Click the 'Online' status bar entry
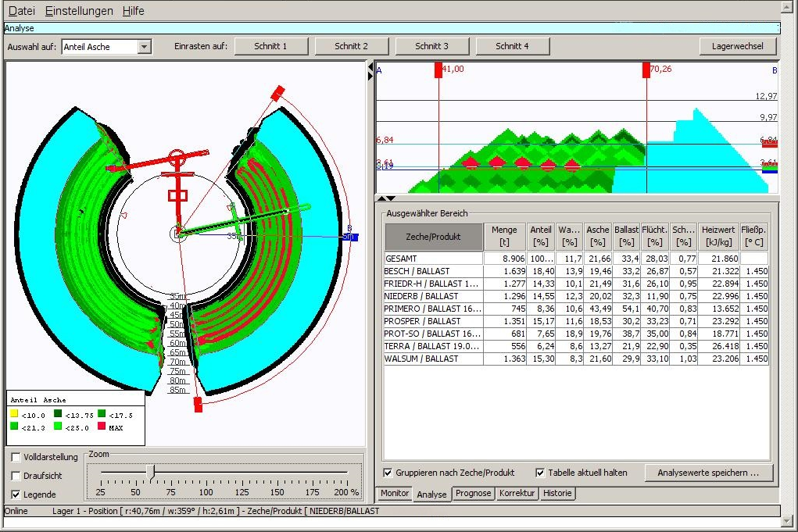 pyautogui.click(x=16, y=511)
